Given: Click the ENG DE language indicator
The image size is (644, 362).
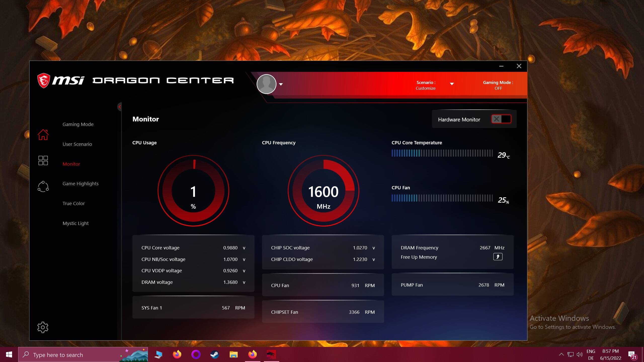Looking at the screenshot, I should click(591, 354).
